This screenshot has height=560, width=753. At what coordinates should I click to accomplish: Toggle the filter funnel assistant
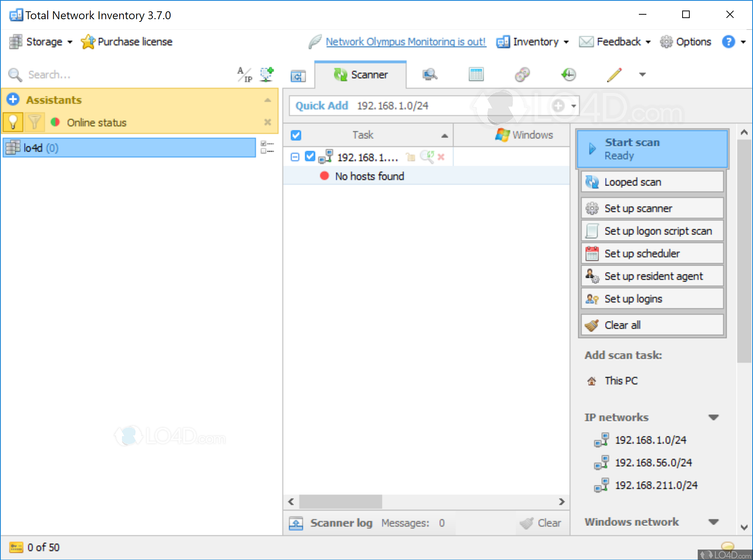(34, 122)
